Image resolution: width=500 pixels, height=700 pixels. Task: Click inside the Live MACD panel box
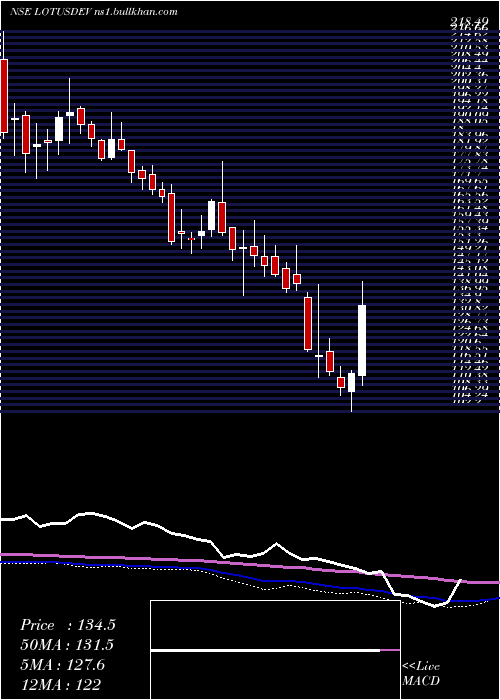(275, 650)
